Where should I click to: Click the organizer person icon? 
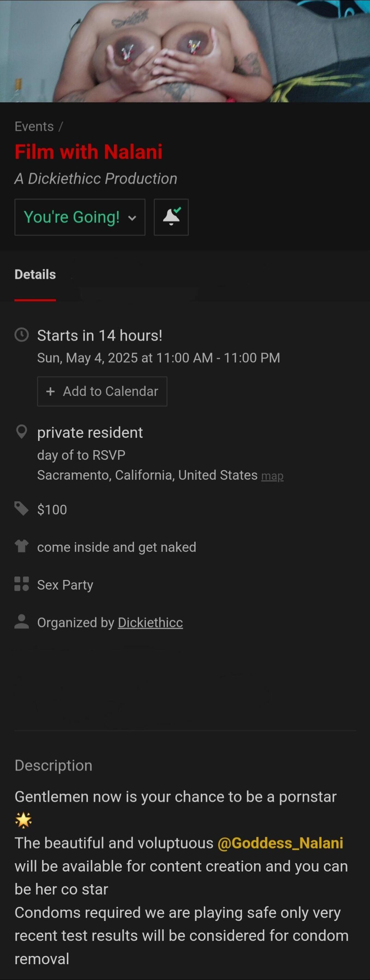pyautogui.click(x=22, y=622)
